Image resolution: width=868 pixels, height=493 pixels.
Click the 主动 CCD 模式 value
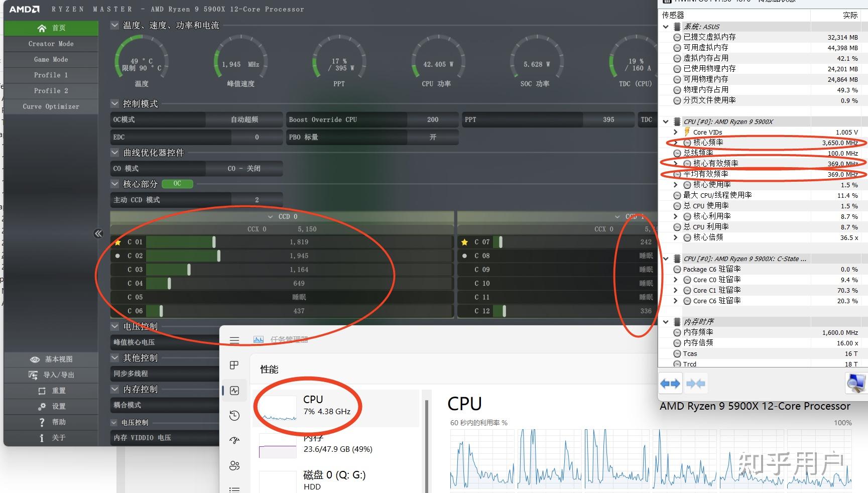[x=257, y=200]
